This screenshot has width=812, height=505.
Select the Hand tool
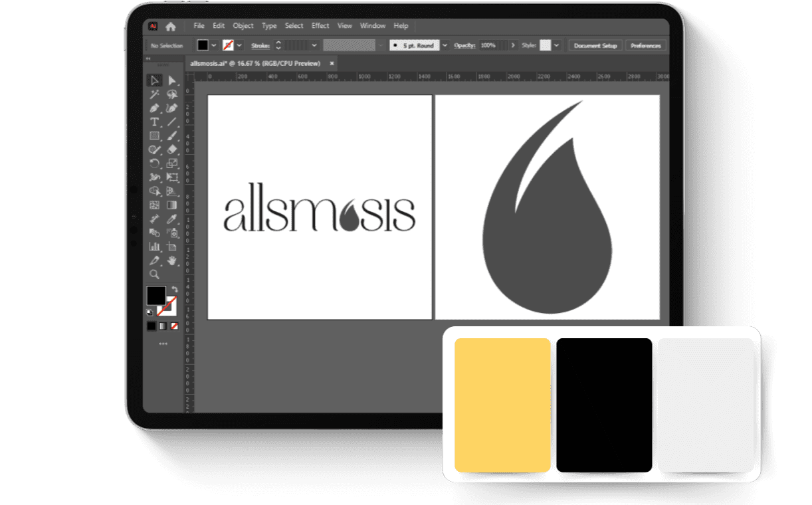point(171,260)
